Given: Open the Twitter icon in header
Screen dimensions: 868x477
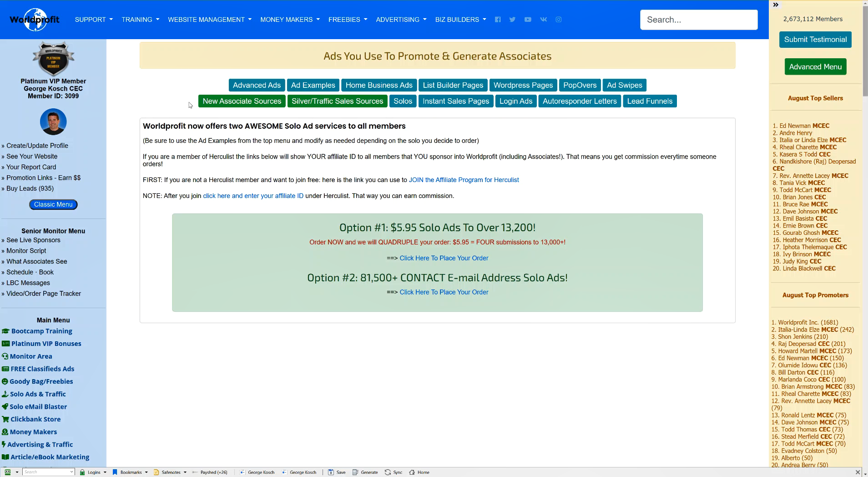Looking at the screenshot, I should tap(512, 20).
